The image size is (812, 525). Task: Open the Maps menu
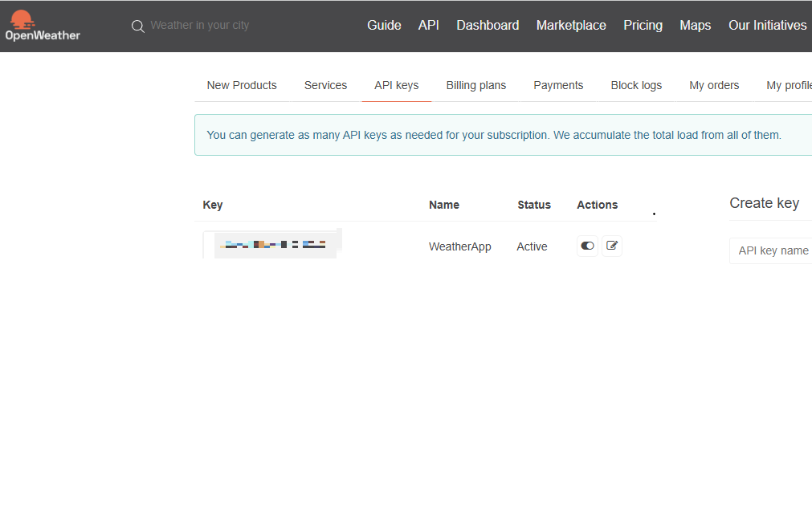[x=695, y=26]
